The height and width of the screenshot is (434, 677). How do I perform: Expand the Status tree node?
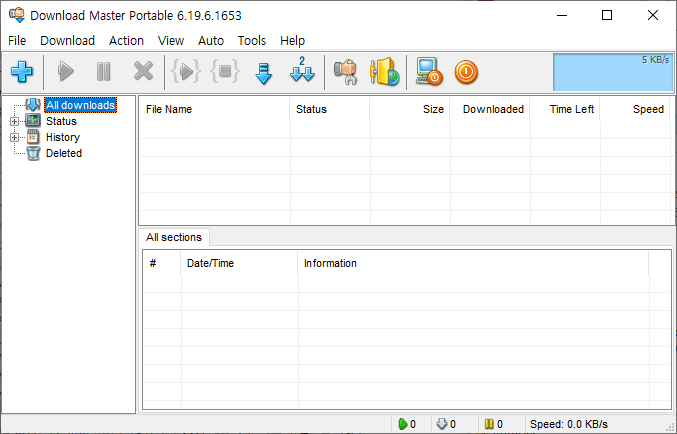tap(14, 121)
